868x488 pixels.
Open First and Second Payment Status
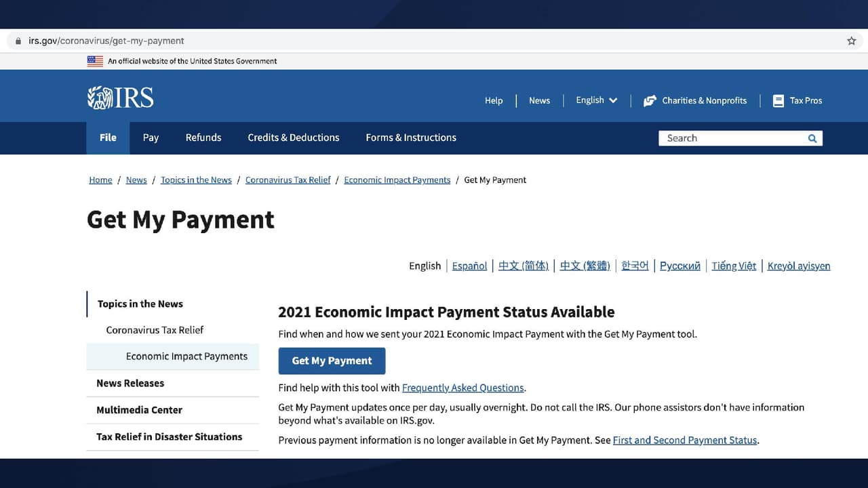pos(684,440)
